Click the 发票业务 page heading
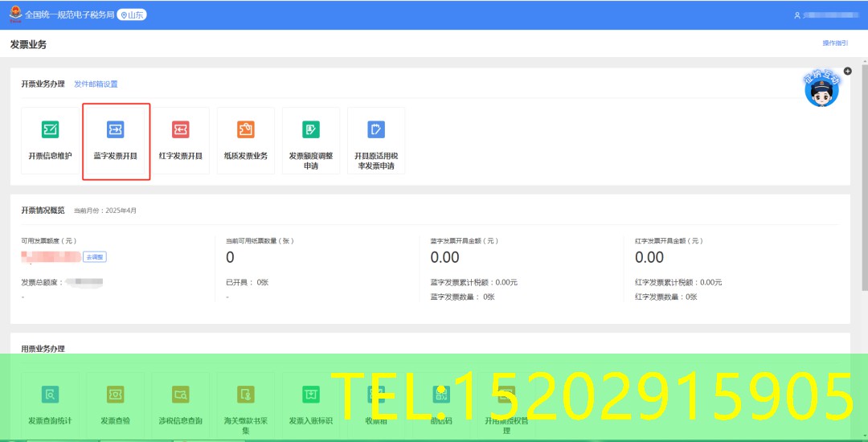Image resolution: width=868 pixels, height=442 pixels. [x=28, y=45]
